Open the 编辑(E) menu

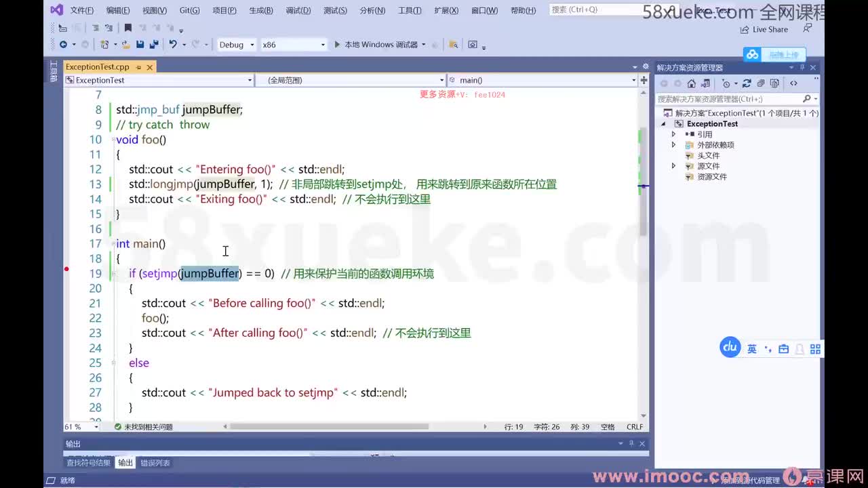point(118,10)
